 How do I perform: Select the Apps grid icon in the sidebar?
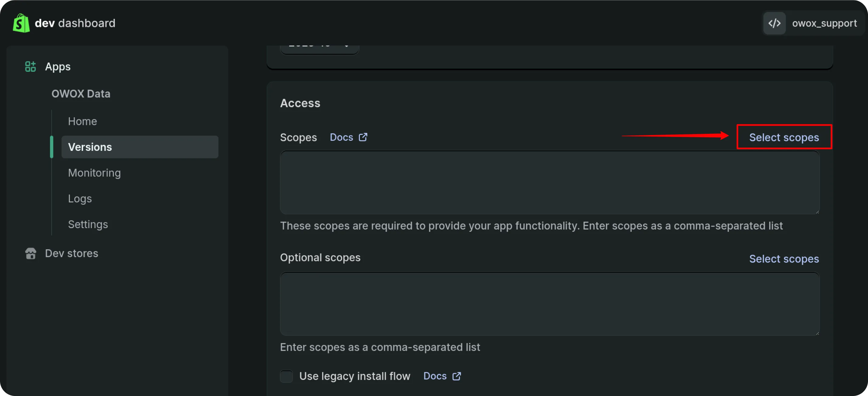coord(30,66)
